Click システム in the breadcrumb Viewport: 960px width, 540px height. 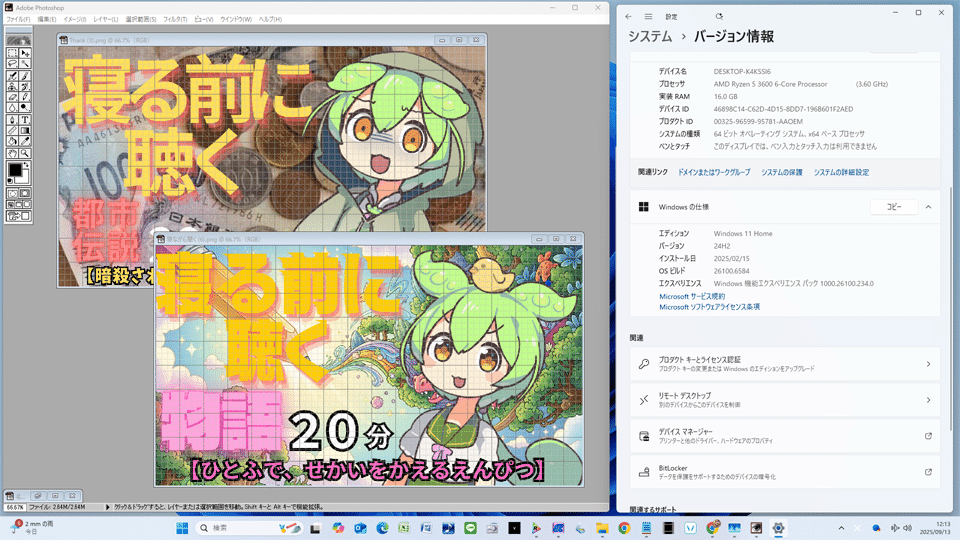point(650,37)
